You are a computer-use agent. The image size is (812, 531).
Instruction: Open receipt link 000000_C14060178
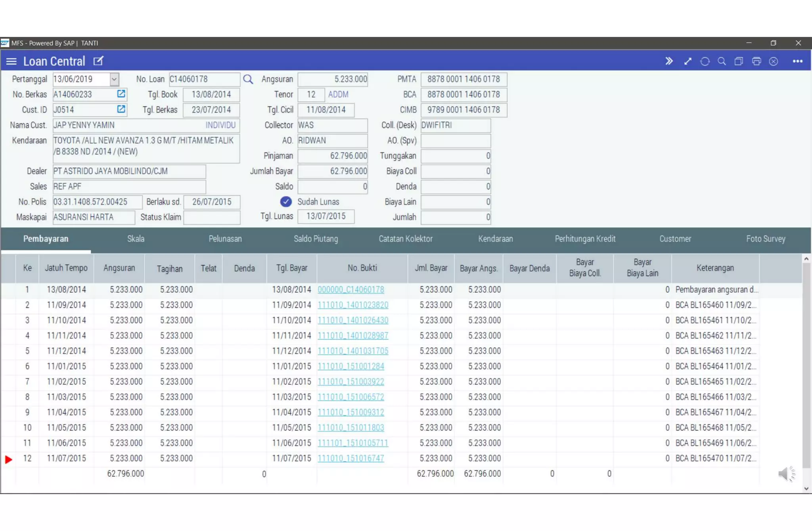[x=350, y=290]
